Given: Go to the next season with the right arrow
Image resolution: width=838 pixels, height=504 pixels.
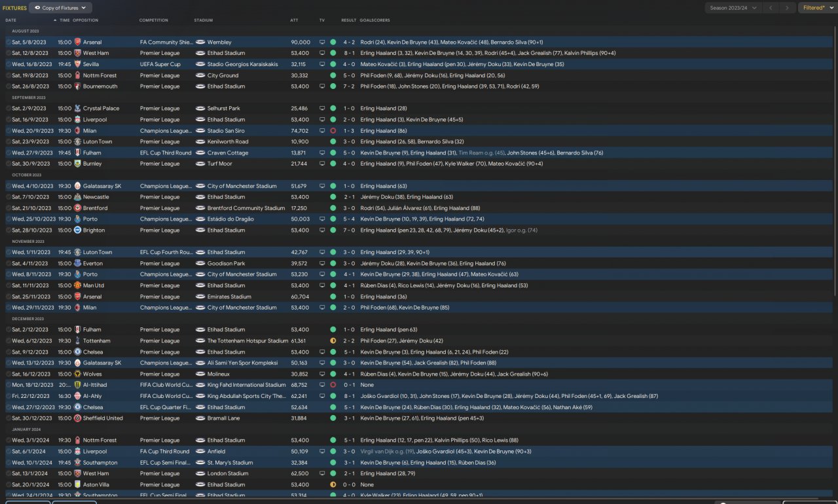Looking at the screenshot, I should pos(787,8).
